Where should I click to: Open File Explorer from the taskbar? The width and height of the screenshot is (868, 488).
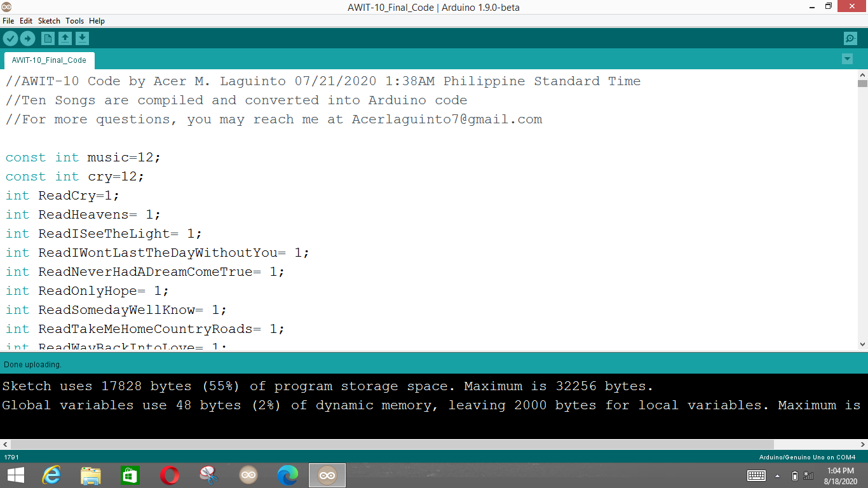point(91,475)
